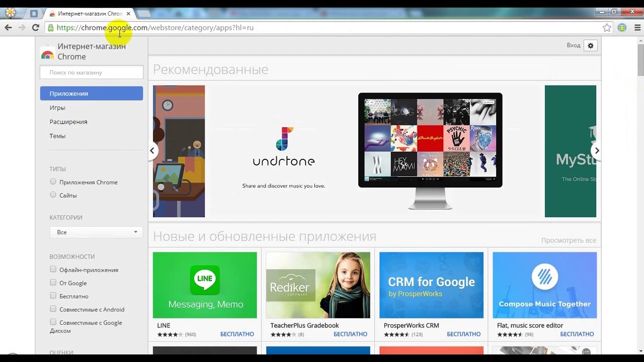Image resolution: width=644 pixels, height=362 pixels.
Task: Enable Совместимые с Android checkbox
Action: pyautogui.click(x=53, y=309)
